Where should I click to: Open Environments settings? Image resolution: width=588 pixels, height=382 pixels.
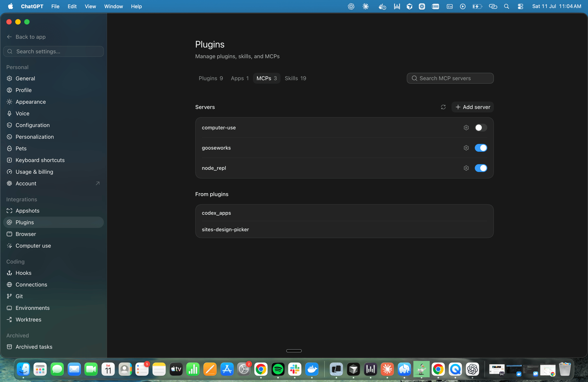pos(54,308)
